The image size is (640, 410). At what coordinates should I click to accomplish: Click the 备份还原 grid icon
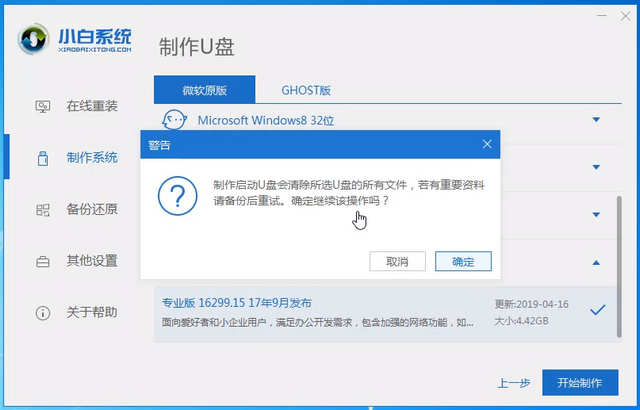pos(43,210)
